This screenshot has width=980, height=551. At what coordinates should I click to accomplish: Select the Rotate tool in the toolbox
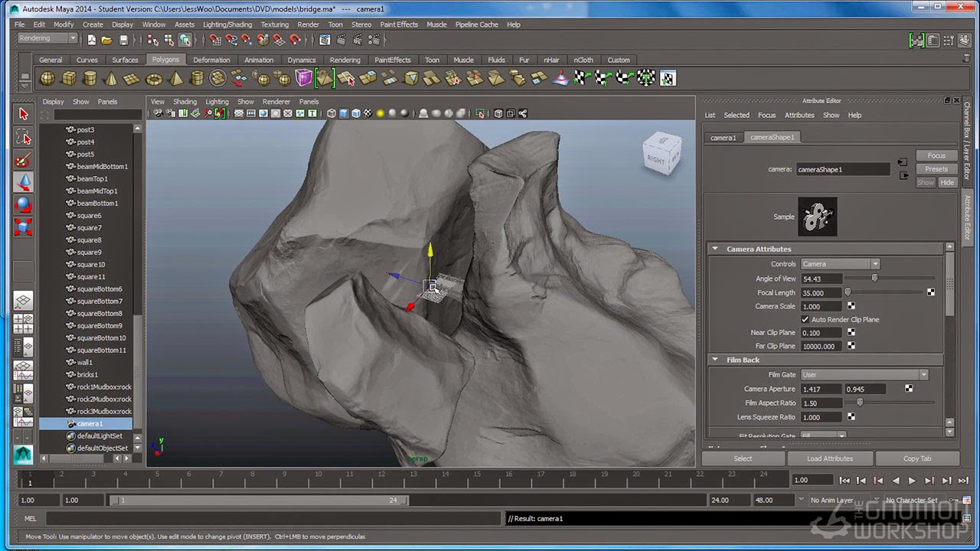pos(23,204)
